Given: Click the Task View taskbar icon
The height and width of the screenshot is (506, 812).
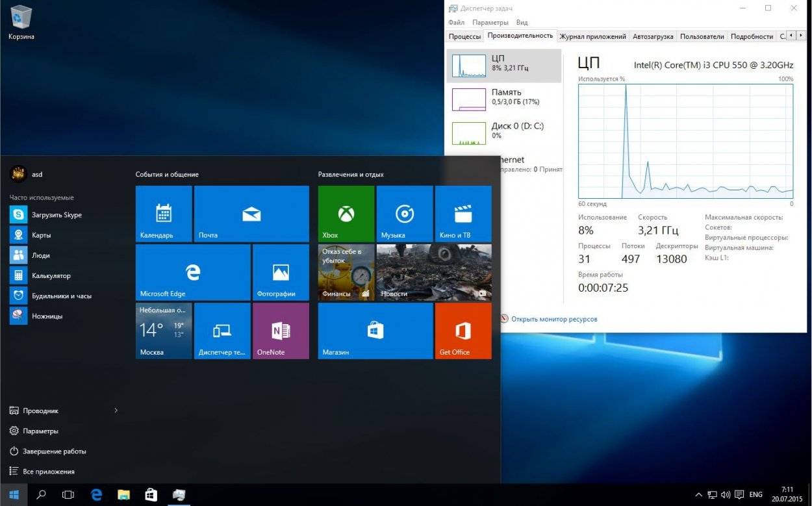Looking at the screenshot, I should coord(68,495).
